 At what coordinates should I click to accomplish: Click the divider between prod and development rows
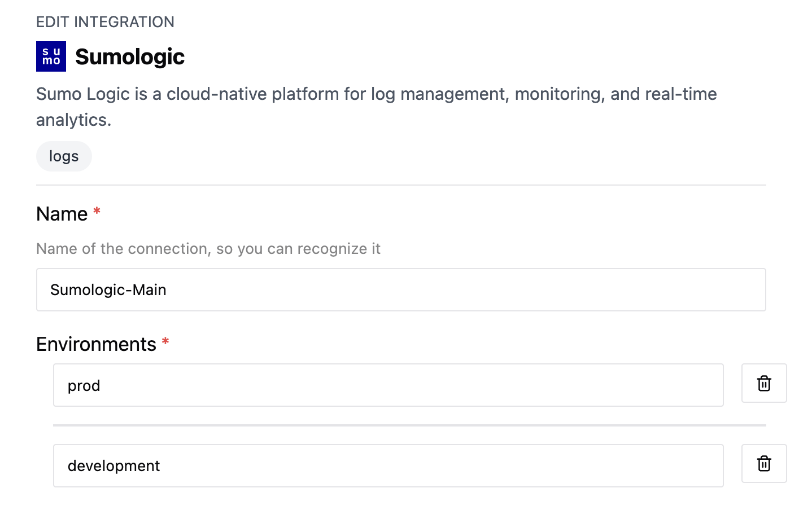click(x=409, y=425)
